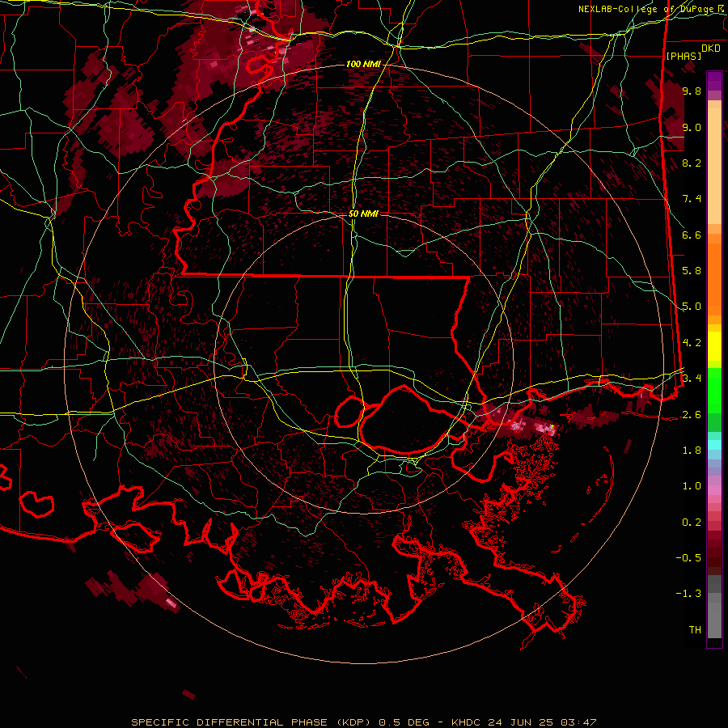This screenshot has height=728, width=728.
Task: Click the 9.8 value on color scale
Action: tap(692, 91)
